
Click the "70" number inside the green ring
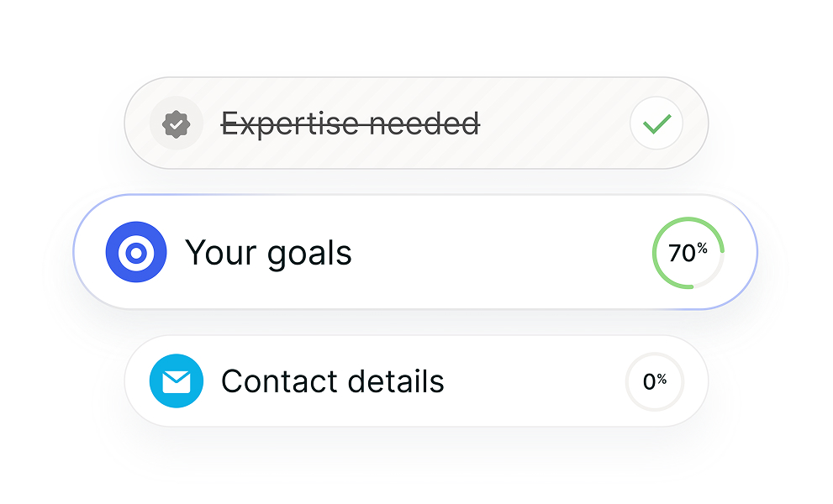pyautogui.click(x=681, y=253)
